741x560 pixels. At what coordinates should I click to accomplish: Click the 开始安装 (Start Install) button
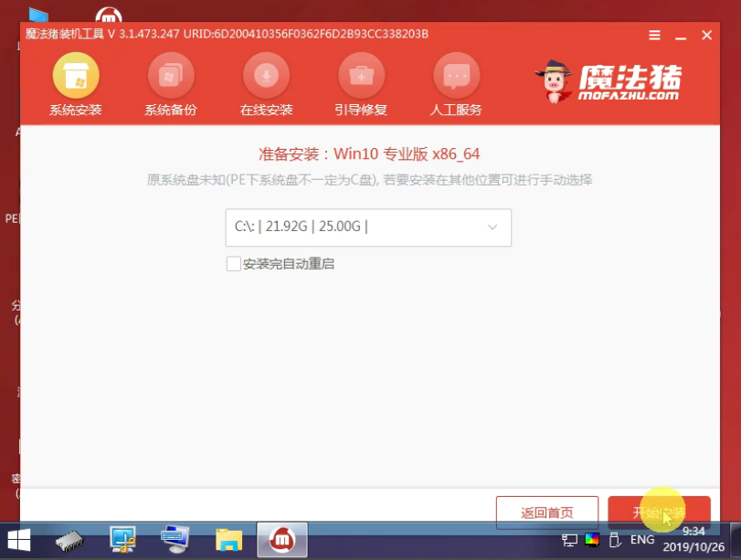tap(659, 512)
